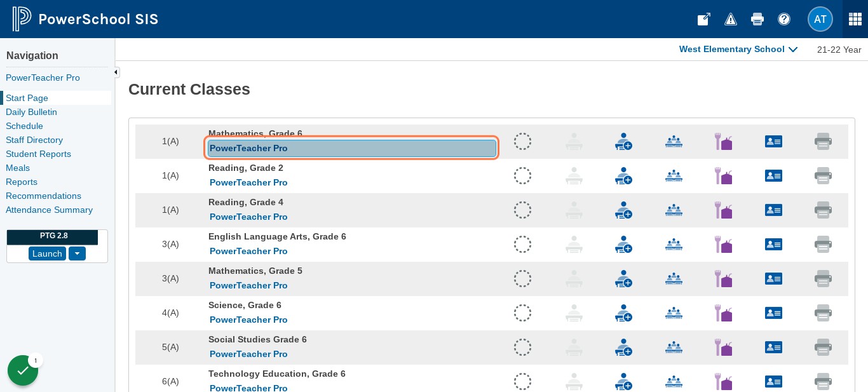The width and height of the screenshot is (868, 392).
Task: Open class group icon for Mathematics, Grade 6
Action: click(x=674, y=142)
